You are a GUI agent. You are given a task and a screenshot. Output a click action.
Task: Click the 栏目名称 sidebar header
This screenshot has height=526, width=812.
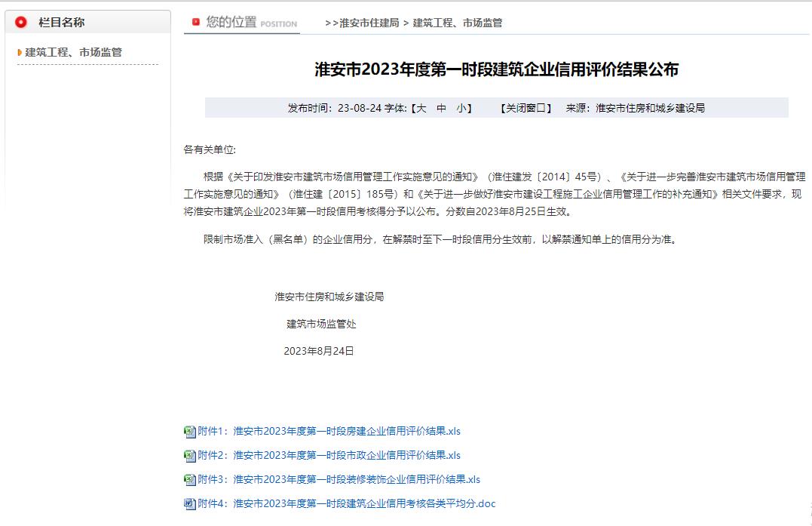[x=62, y=23]
